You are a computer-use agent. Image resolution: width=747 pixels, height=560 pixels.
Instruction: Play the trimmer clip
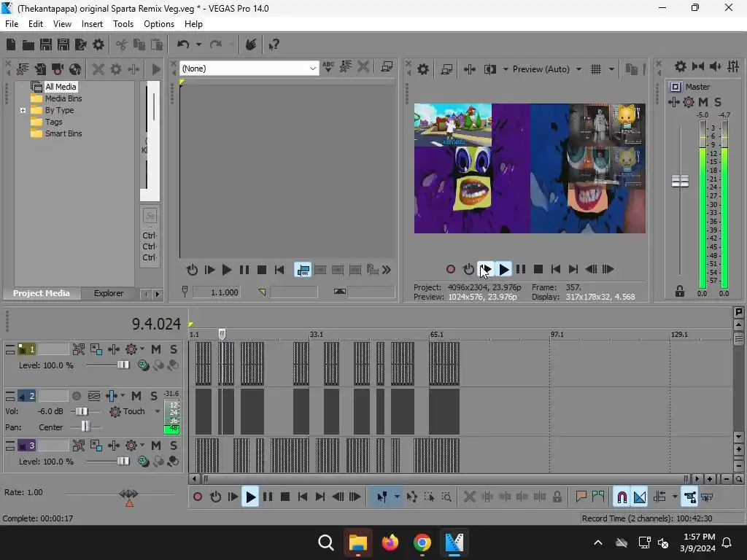[x=227, y=270]
